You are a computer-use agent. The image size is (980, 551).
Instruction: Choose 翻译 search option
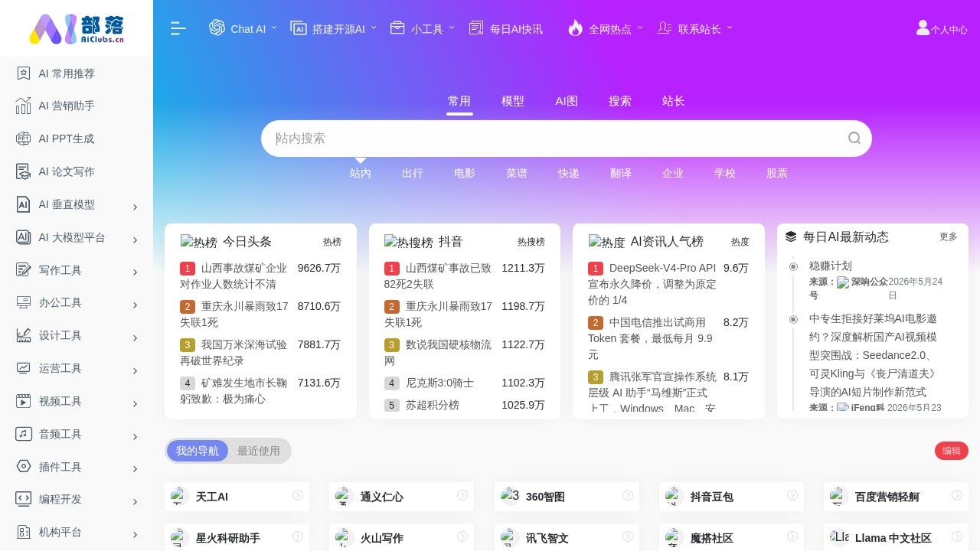[621, 173]
